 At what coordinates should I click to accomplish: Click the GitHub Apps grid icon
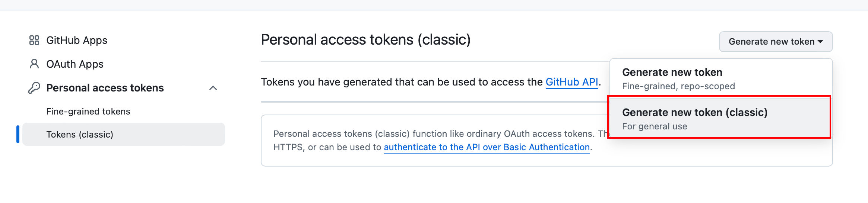[x=34, y=40]
